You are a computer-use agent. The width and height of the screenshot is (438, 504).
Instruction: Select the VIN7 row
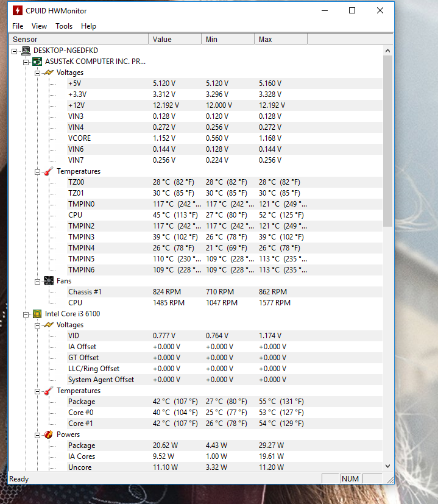coord(225,160)
